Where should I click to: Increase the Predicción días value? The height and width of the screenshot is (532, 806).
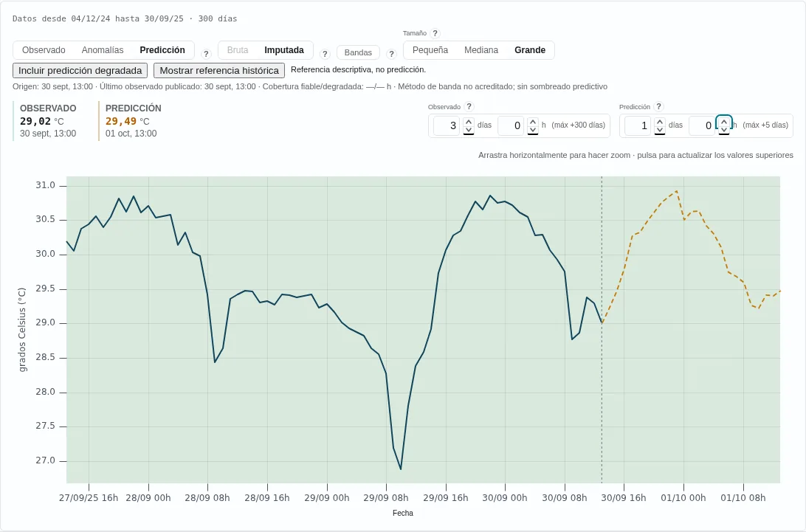(660, 122)
